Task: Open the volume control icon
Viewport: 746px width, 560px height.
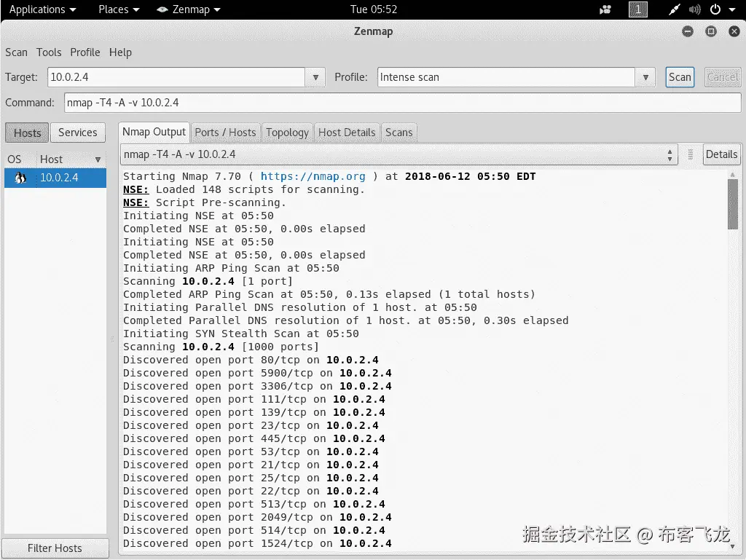Action: point(694,9)
